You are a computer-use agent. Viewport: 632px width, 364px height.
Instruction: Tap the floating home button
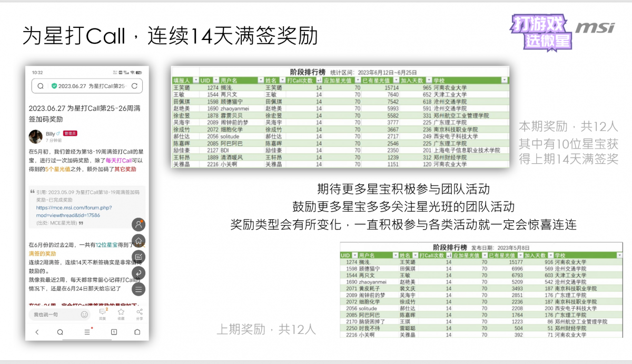coord(139,240)
